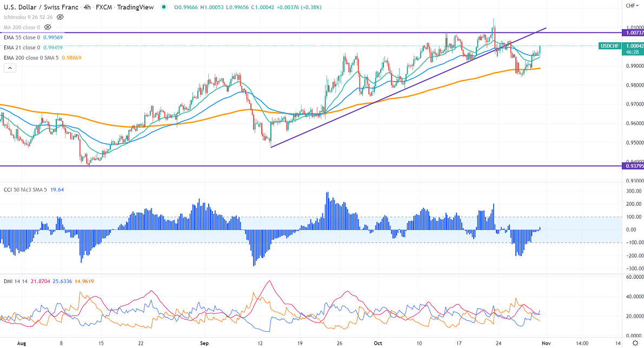Click the green market status dot

click(x=164, y=7)
